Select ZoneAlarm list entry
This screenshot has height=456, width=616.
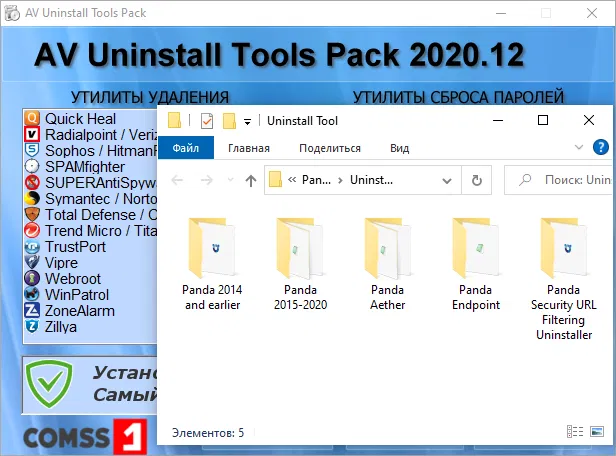80,311
